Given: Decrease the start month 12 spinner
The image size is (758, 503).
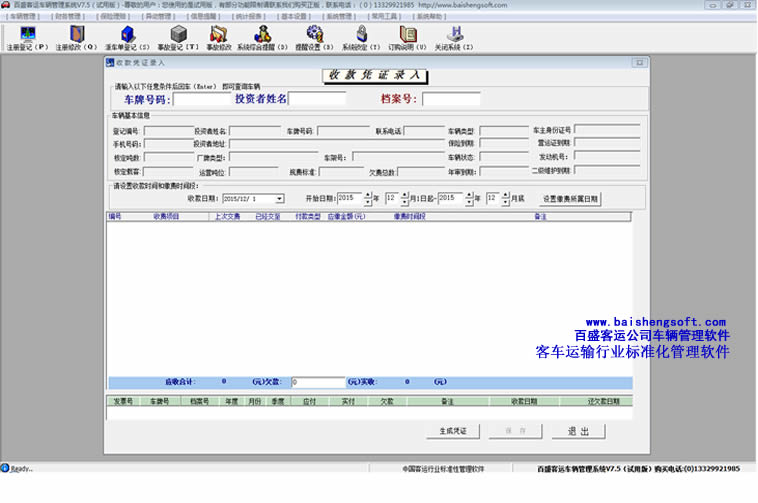Looking at the screenshot, I should click(x=405, y=202).
